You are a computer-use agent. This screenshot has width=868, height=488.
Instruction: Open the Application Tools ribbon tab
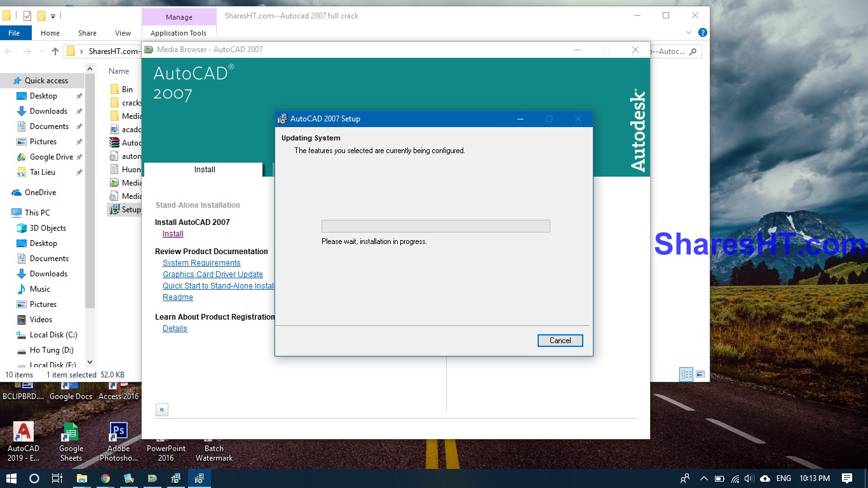click(x=179, y=33)
